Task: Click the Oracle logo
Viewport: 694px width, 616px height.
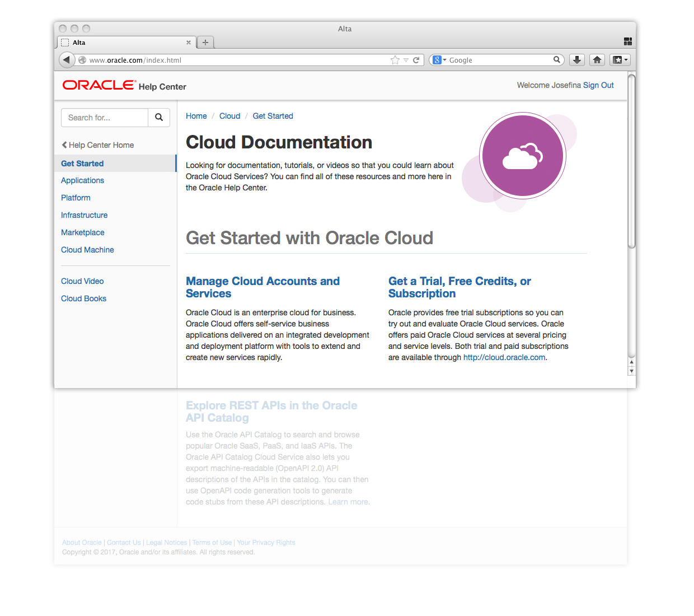Action: click(x=99, y=85)
